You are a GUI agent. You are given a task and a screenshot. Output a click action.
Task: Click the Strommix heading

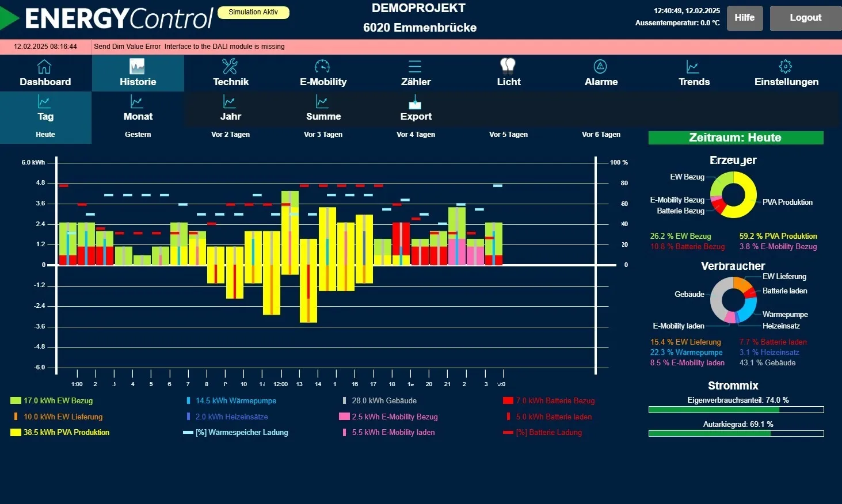click(733, 385)
